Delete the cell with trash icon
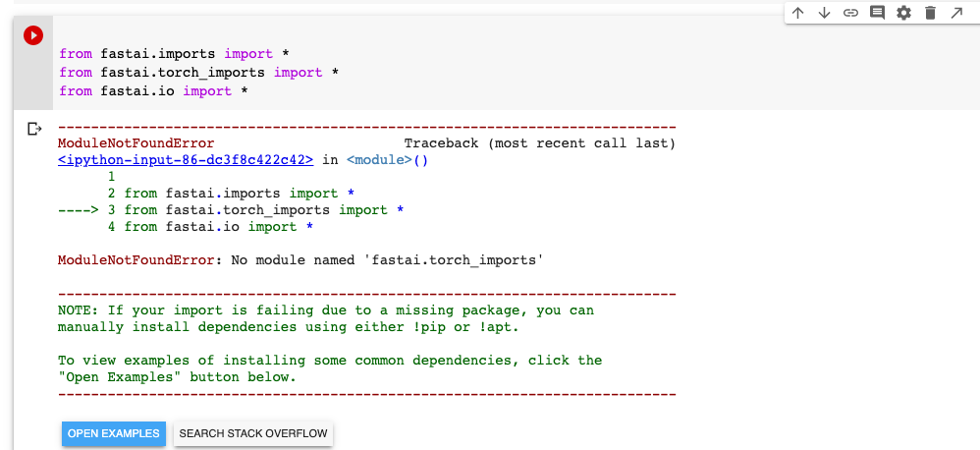980x450 pixels. click(x=930, y=13)
